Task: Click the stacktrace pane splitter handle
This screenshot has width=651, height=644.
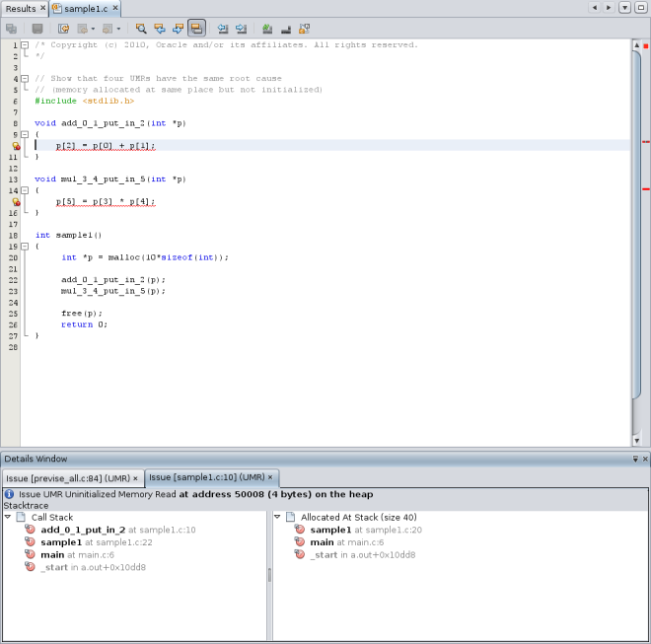Action: (269, 575)
